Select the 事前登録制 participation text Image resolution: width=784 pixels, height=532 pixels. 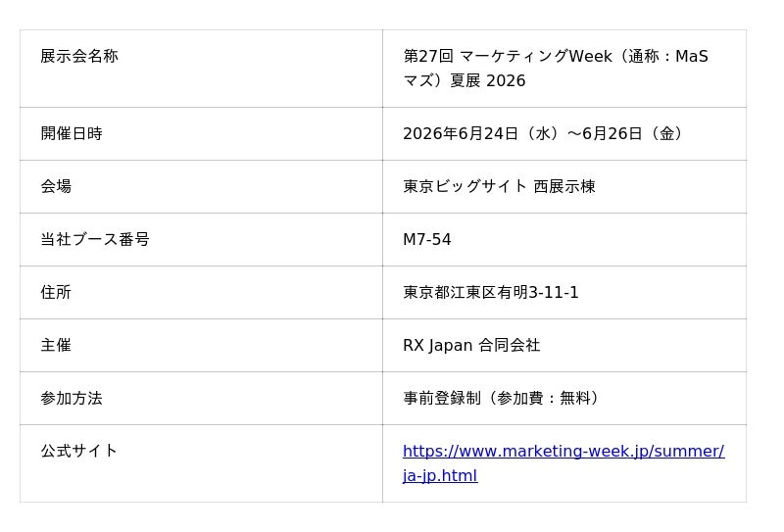point(442,399)
